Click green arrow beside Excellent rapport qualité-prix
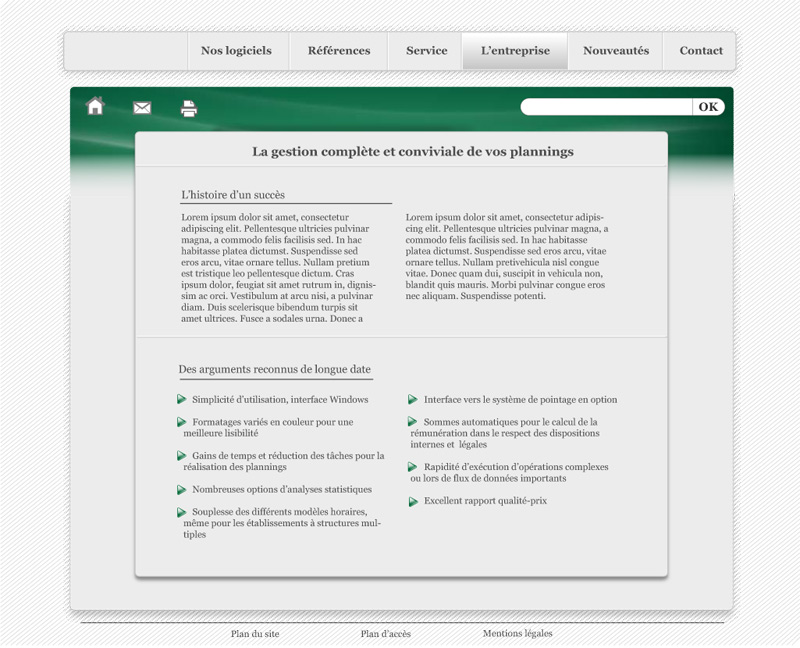The width and height of the screenshot is (800, 648). (x=413, y=501)
